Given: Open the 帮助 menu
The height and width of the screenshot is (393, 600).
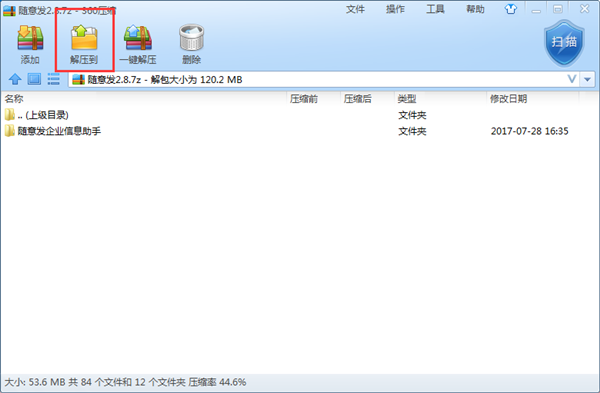Looking at the screenshot, I should pyautogui.click(x=475, y=9).
